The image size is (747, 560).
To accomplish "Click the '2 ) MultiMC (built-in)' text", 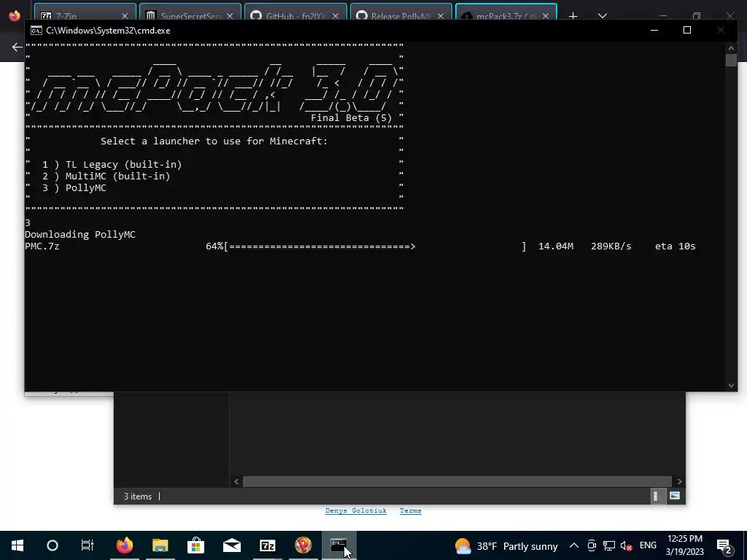I will click(x=106, y=176).
